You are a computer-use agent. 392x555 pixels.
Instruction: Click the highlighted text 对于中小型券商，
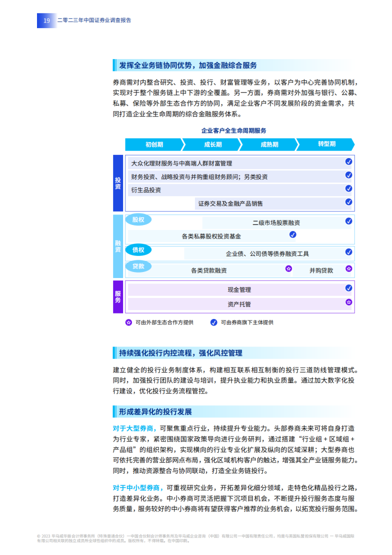coord(138,488)
